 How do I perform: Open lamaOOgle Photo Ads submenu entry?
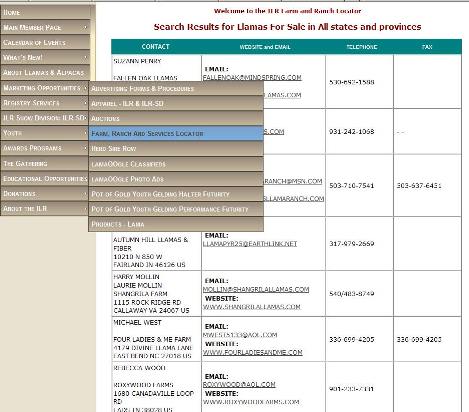point(176,179)
